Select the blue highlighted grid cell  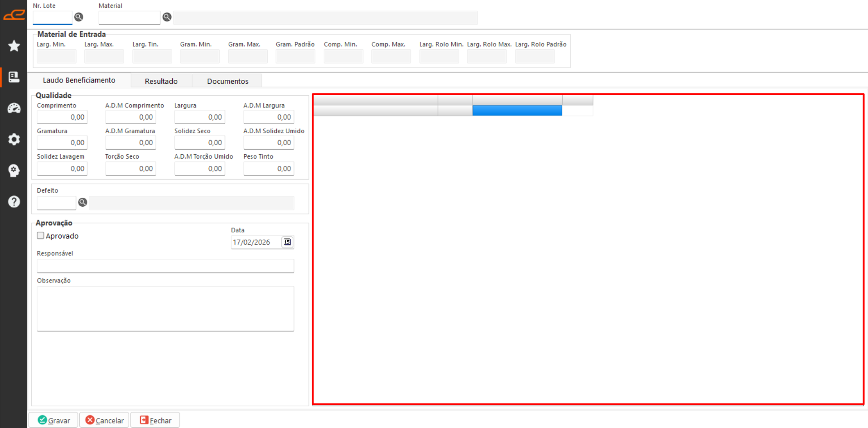click(x=517, y=111)
